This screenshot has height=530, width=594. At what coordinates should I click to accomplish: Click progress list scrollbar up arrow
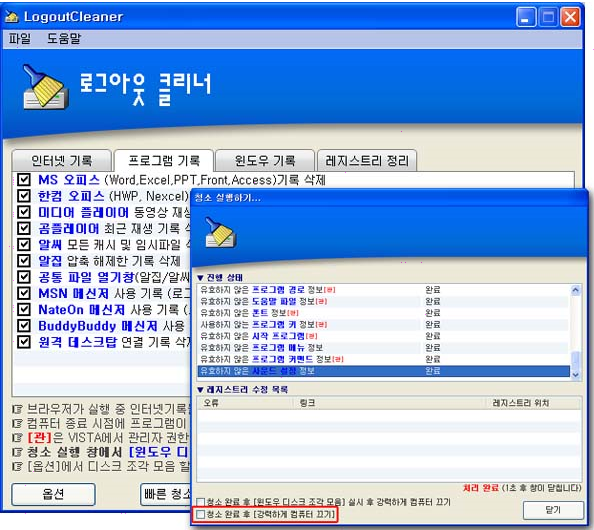575,290
